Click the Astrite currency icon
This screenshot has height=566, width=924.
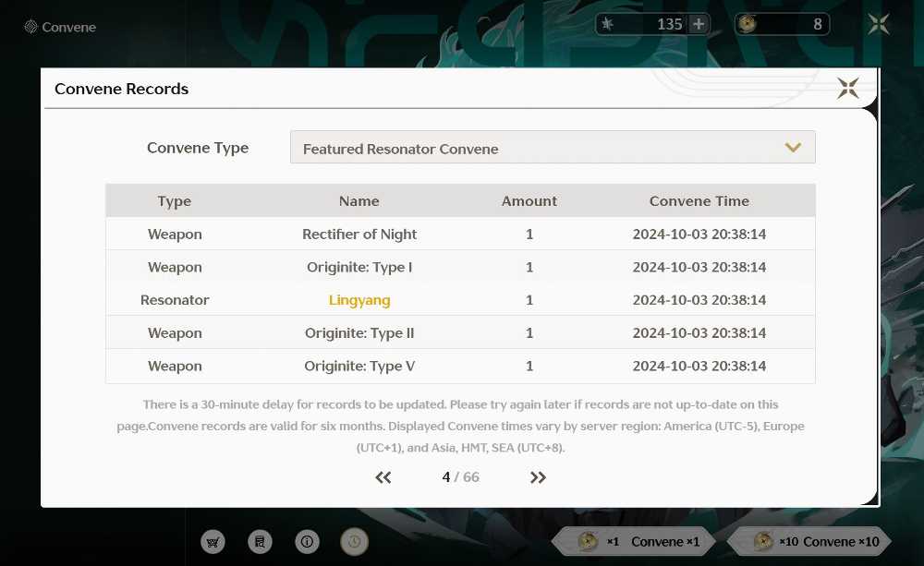click(608, 24)
